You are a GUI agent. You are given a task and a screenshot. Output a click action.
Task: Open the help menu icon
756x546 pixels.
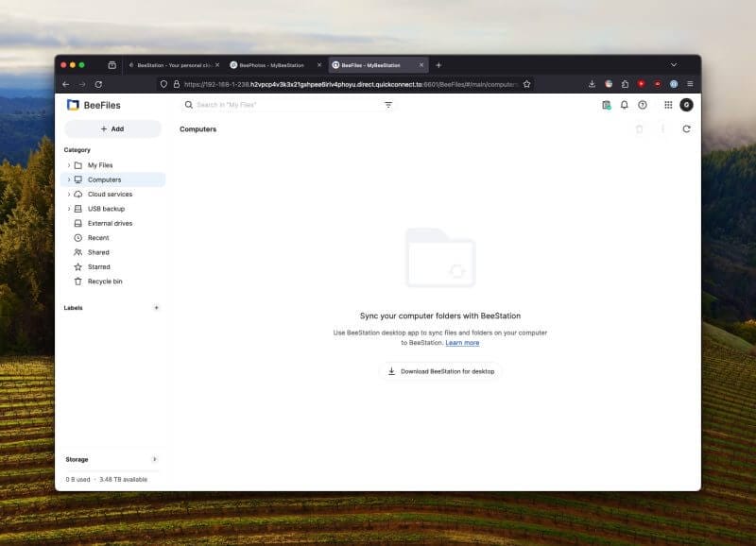[x=644, y=105]
